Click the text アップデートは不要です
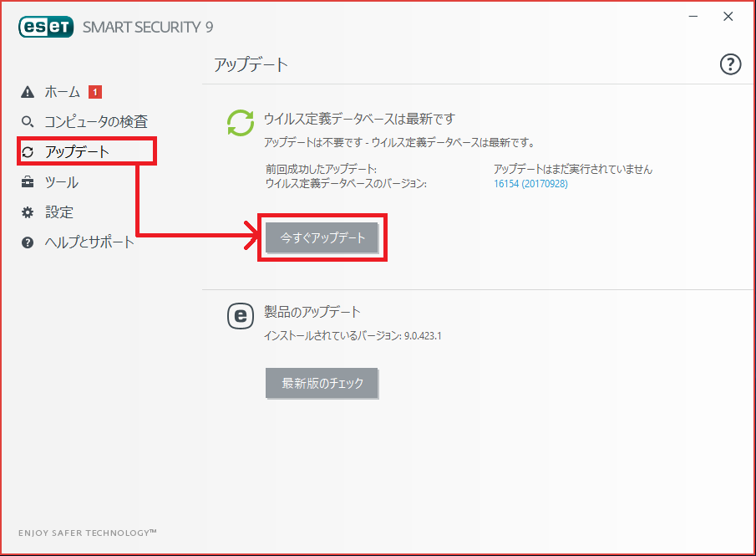 point(312,142)
